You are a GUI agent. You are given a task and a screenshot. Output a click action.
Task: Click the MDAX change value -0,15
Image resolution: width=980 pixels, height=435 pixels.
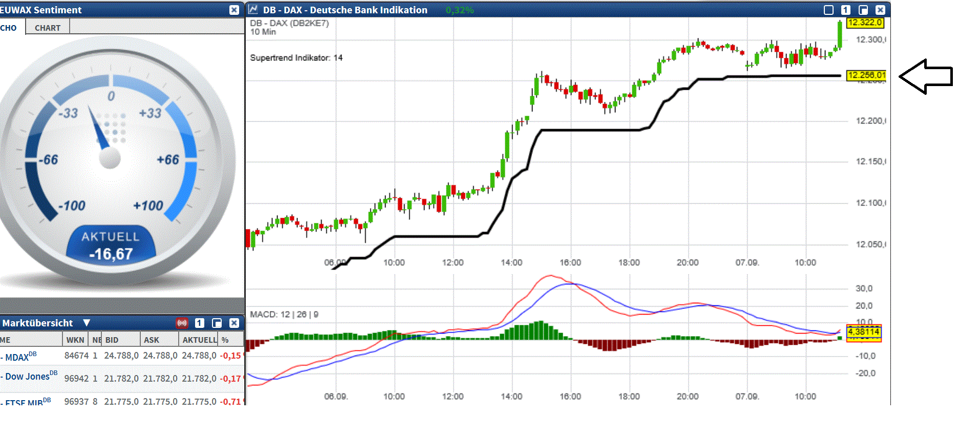[x=230, y=356]
